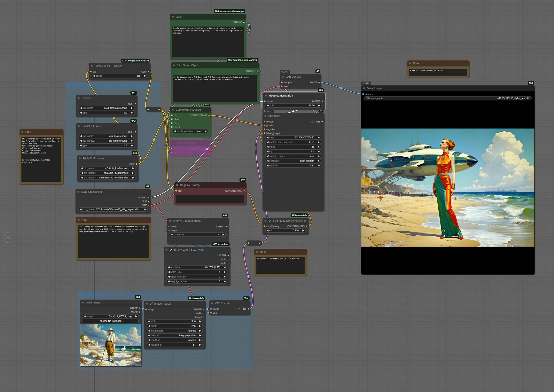Click the Image Resize width value 1216
The width and height of the screenshot is (554, 392).
tap(193, 322)
